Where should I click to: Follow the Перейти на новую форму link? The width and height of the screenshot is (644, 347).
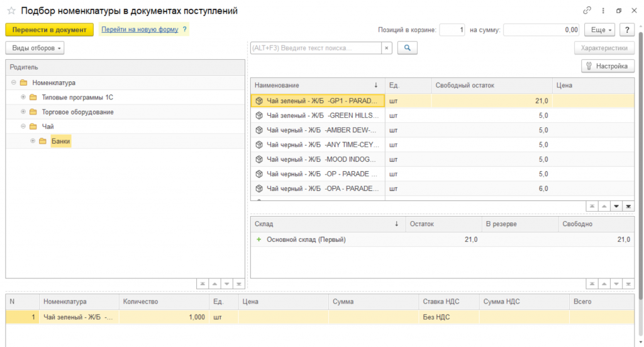140,30
